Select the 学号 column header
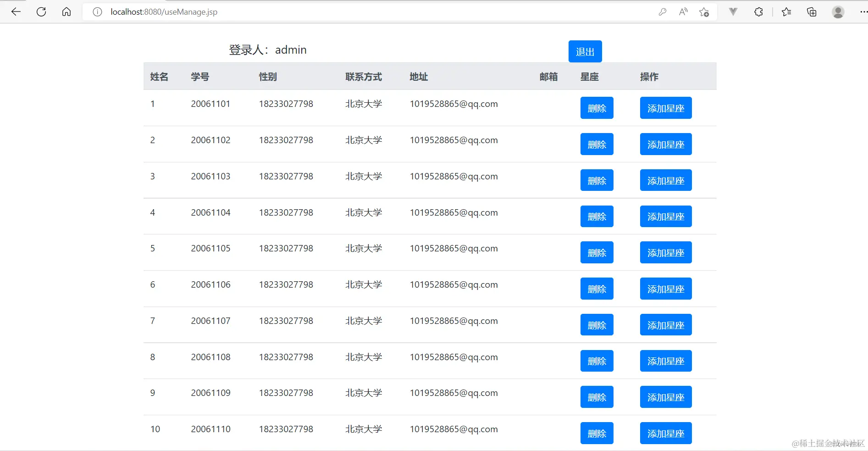Screen dimensions: 868x451 click(x=200, y=77)
